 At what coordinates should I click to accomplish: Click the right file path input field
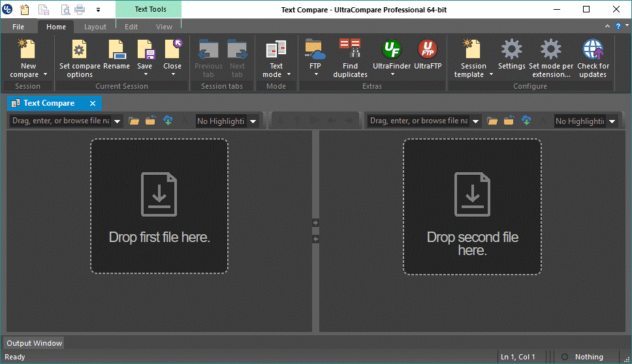tap(419, 121)
